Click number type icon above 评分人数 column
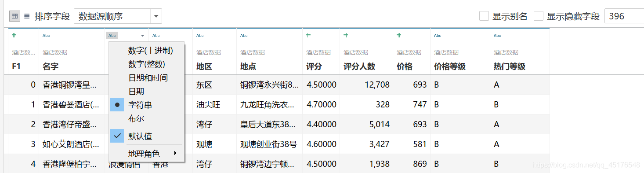Image resolution: width=644 pixels, height=173 pixels. click(x=346, y=35)
